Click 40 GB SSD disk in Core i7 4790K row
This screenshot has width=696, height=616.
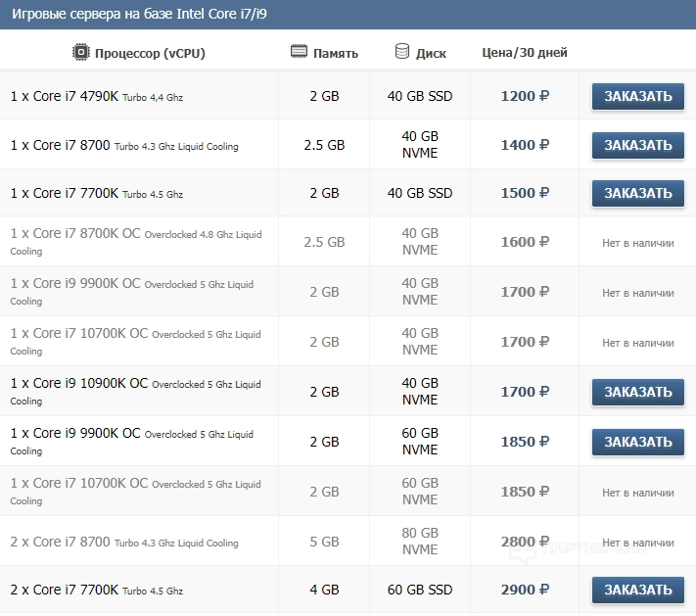[x=420, y=96]
